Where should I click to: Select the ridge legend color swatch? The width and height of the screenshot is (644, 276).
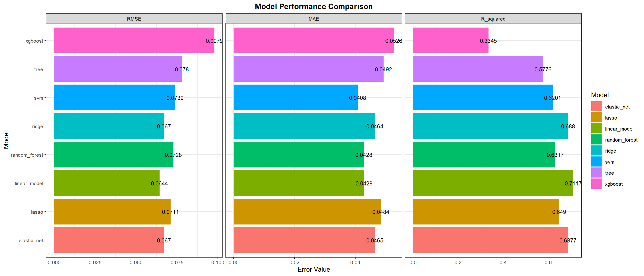point(596,151)
